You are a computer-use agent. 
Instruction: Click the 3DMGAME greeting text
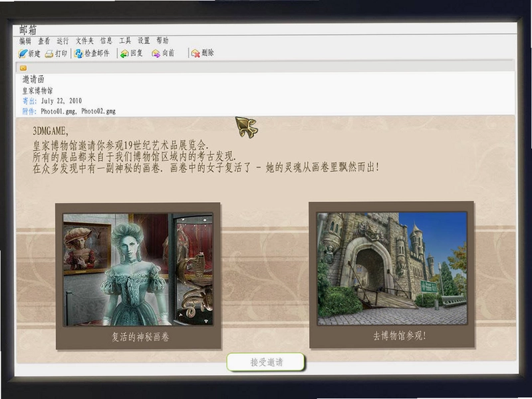pos(51,131)
